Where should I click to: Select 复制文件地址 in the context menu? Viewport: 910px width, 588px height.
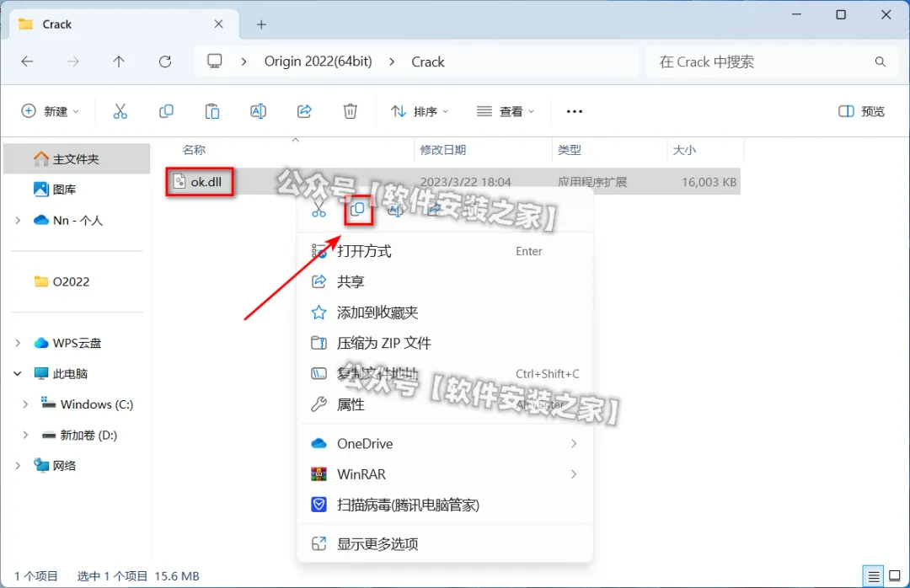coord(445,374)
